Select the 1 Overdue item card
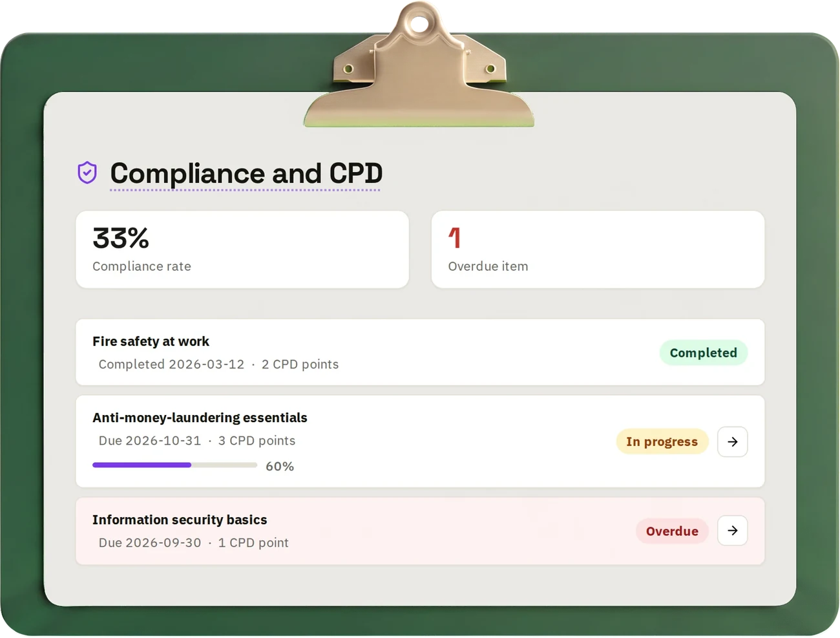Image resolution: width=840 pixels, height=638 pixels. tap(598, 250)
